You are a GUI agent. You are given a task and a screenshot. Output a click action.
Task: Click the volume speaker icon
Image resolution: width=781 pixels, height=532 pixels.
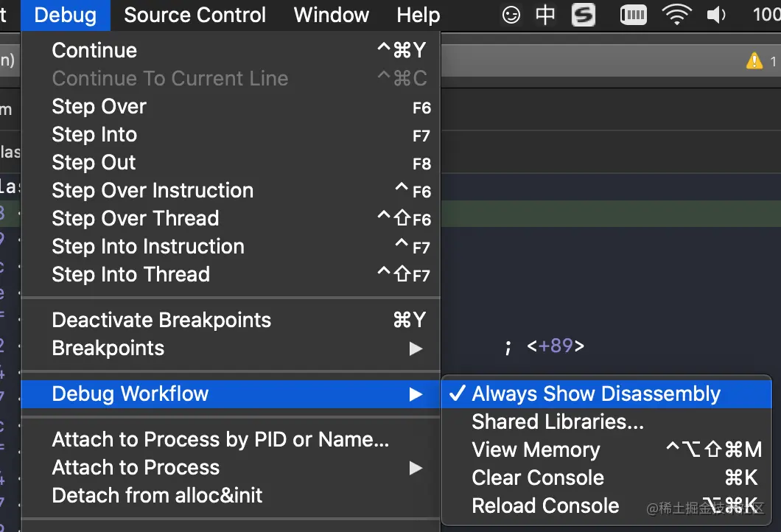click(716, 15)
